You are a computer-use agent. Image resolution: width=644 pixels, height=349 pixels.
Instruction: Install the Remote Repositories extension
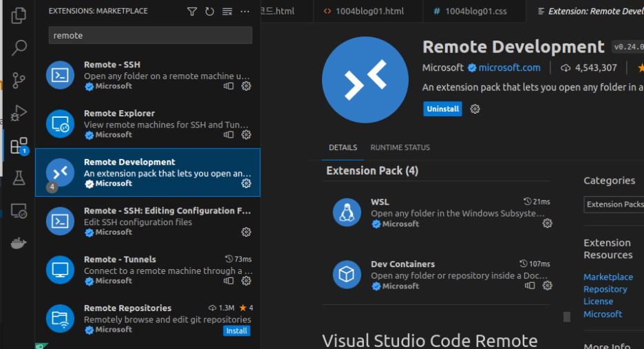click(x=237, y=330)
